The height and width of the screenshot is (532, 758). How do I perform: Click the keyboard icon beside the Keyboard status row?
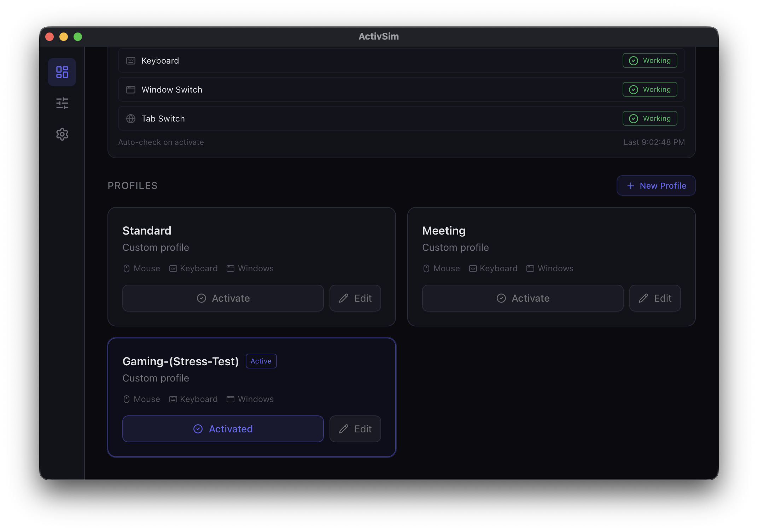click(130, 60)
